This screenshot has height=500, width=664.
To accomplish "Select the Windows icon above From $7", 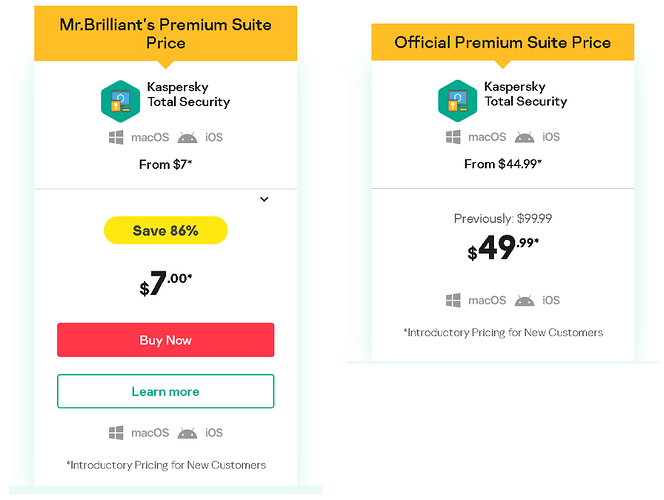I will (x=116, y=138).
